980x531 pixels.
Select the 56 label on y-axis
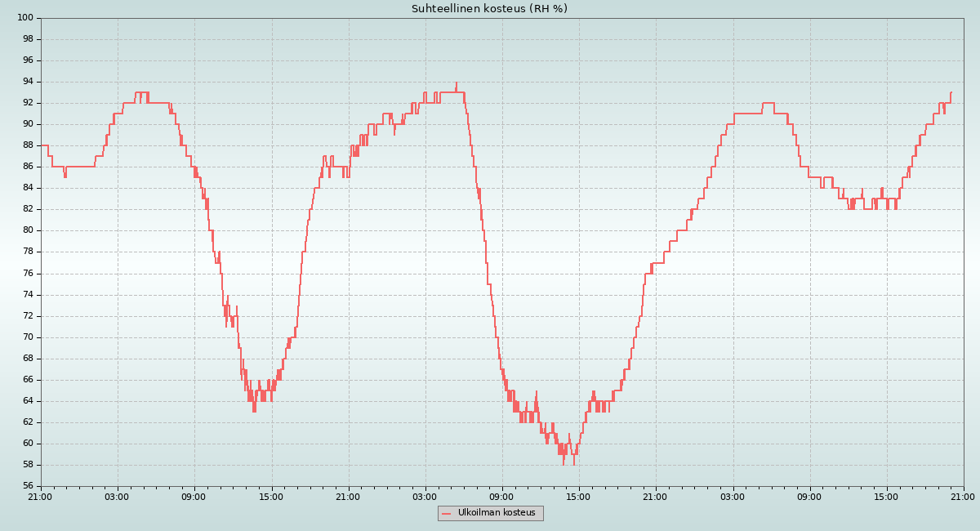pos(27,486)
